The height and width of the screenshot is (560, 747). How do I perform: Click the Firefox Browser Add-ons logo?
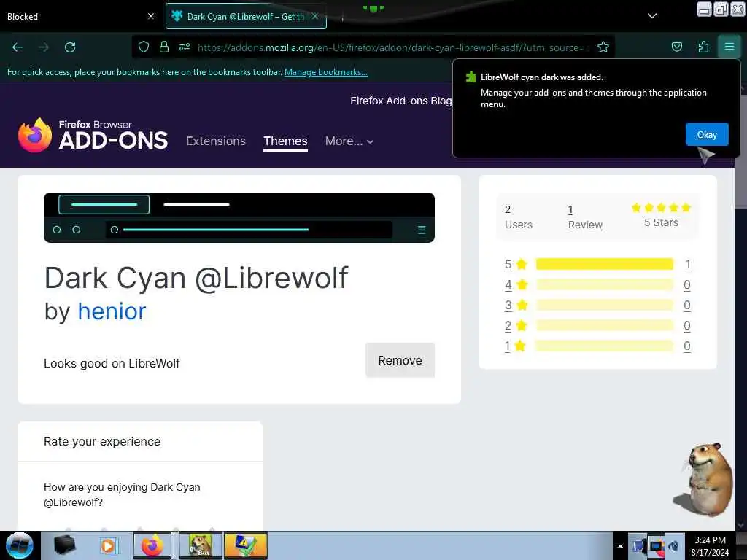(x=93, y=135)
